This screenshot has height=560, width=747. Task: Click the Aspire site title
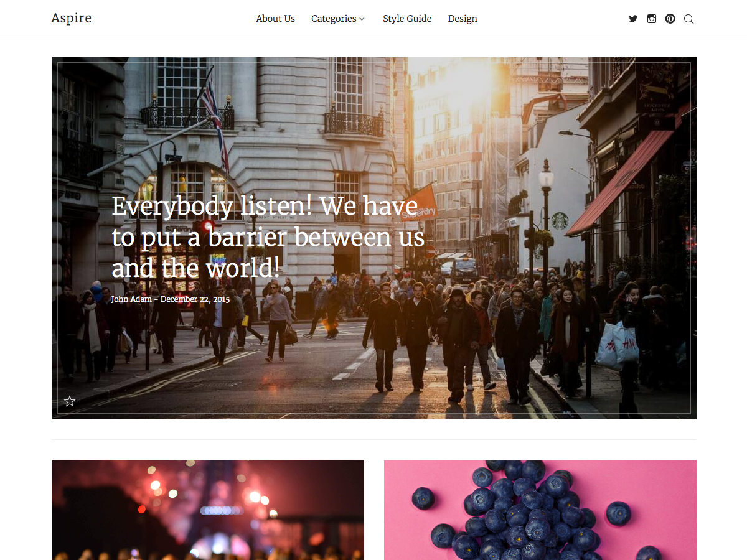tap(72, 18)
